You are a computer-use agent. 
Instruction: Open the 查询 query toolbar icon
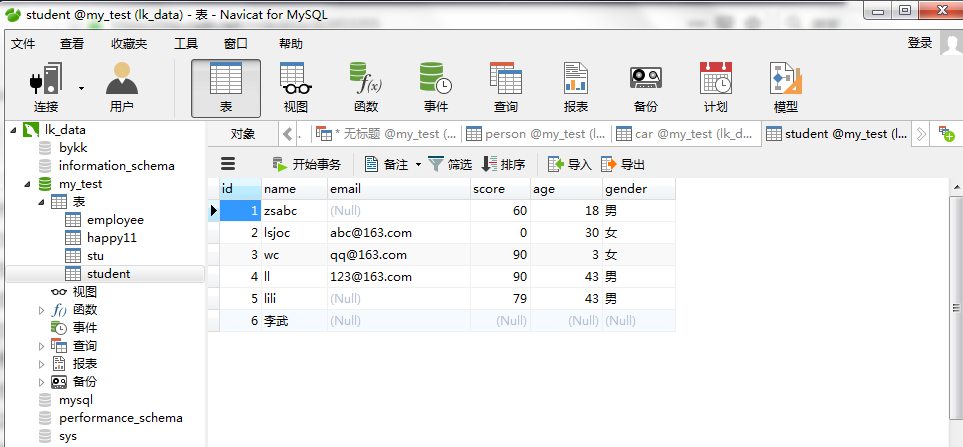505,88
